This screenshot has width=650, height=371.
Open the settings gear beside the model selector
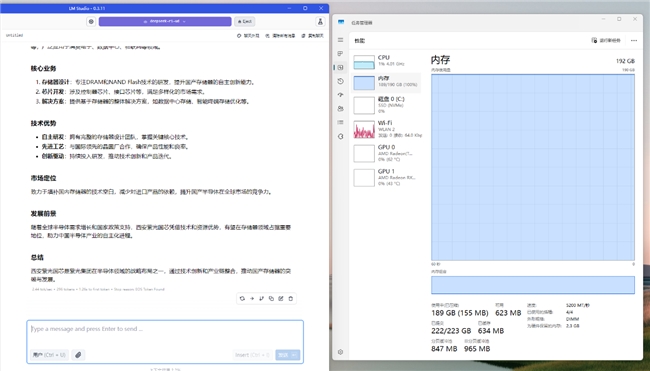point(91,22)
